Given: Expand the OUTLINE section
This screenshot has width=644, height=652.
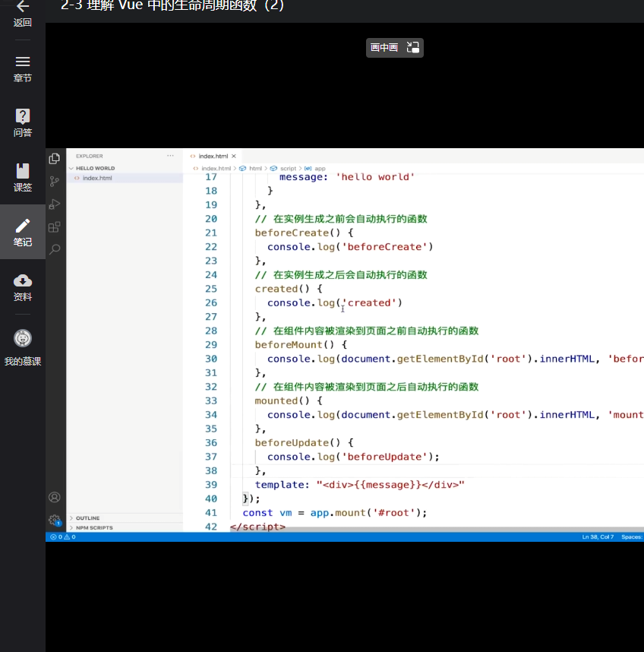Looking at the screenshot, I should pyautogui.click(x=87, y=518).
